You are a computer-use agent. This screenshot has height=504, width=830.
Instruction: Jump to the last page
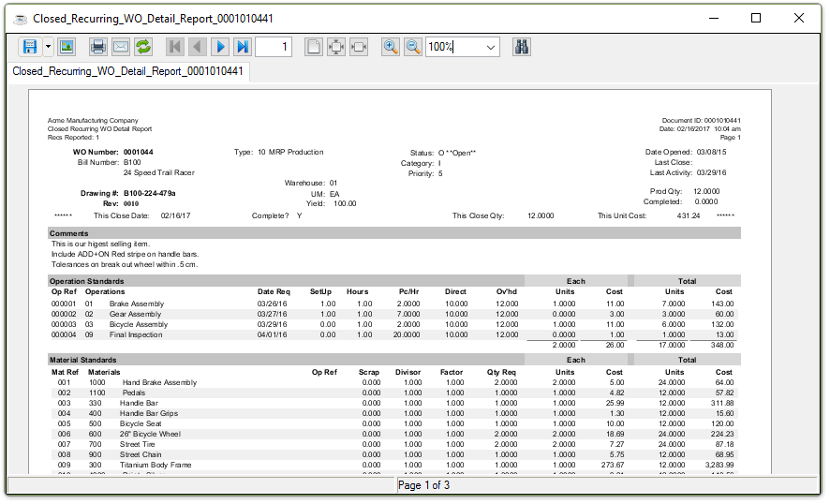(x=243, y=47)
